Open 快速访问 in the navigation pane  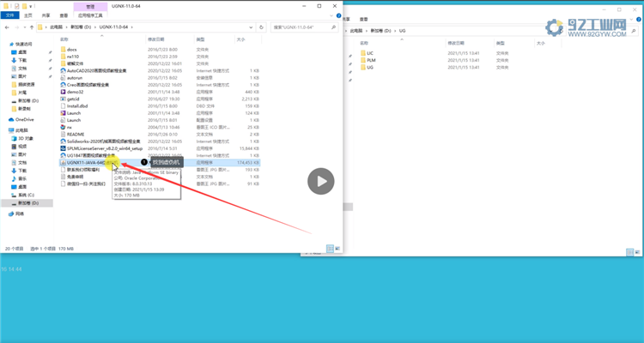pos(21,44)
